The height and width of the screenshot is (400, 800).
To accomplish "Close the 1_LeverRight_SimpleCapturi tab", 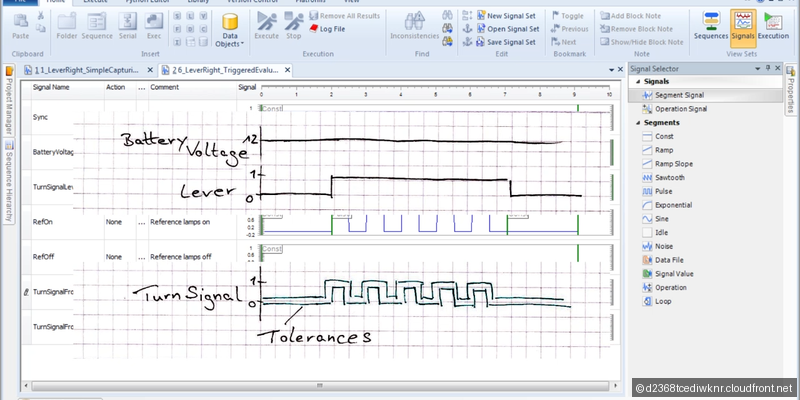I will [x=150, y=70].
